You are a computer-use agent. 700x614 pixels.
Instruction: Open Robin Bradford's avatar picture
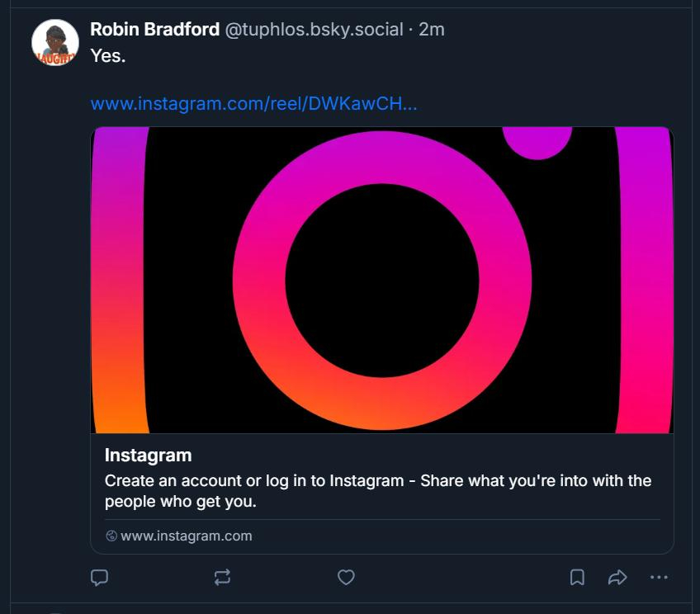pos(54,42)
